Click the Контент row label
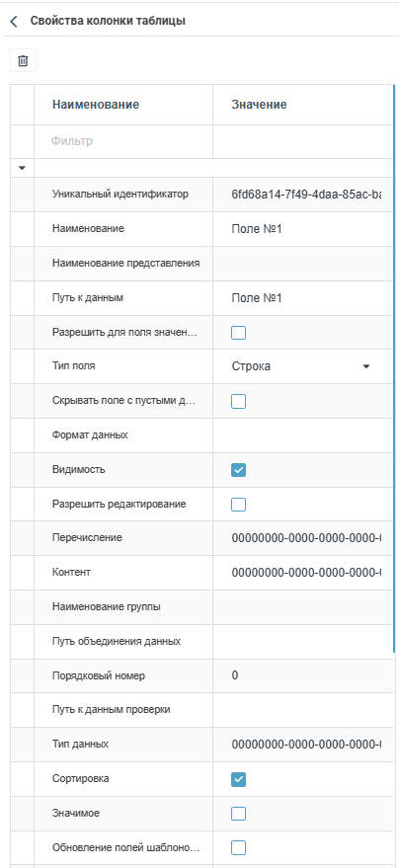This screenshot has width=399, height=868. tap(71, 573)
